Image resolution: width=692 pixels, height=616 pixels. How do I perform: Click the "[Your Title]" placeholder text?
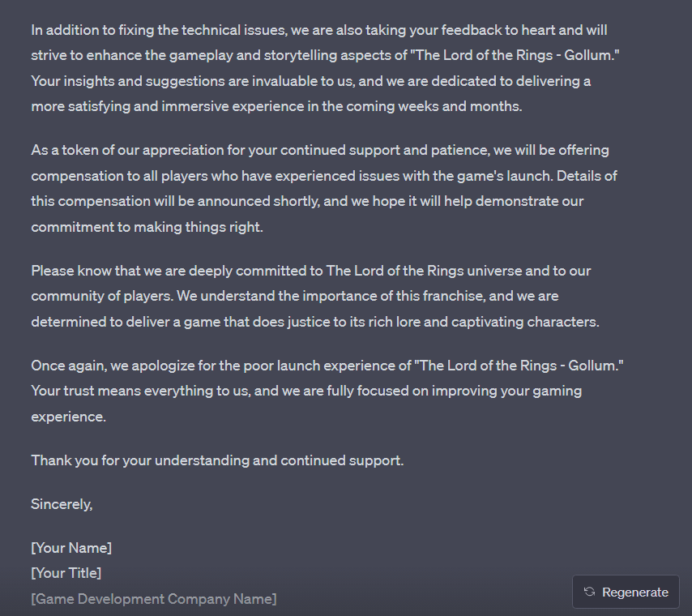66,573
